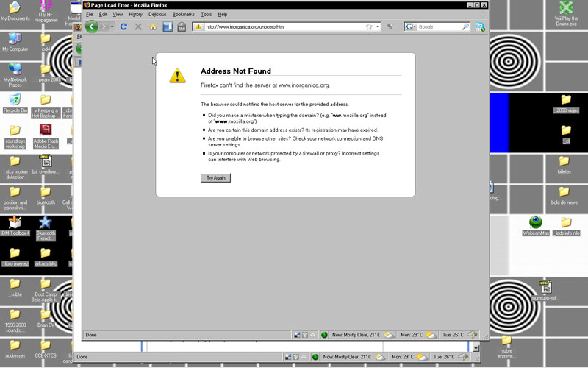Click the Now: Mostly Clear weather icon in front window
The image size is (588, 368).
click(390, 335)
